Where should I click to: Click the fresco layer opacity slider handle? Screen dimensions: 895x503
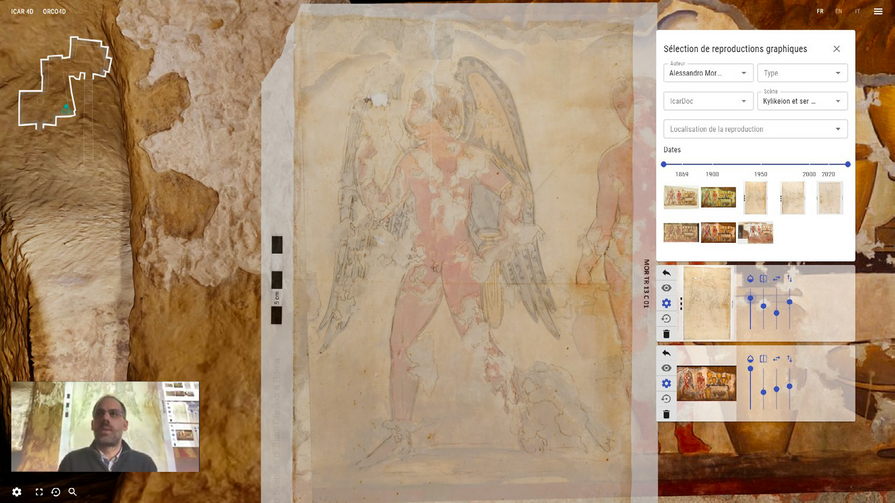[x=750, y=369]
